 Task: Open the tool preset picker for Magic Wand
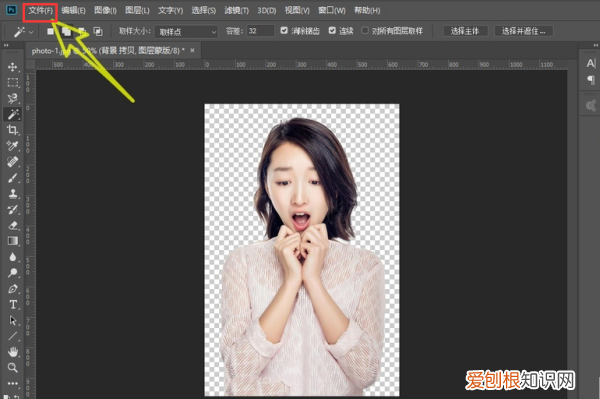tap(23, 31)
